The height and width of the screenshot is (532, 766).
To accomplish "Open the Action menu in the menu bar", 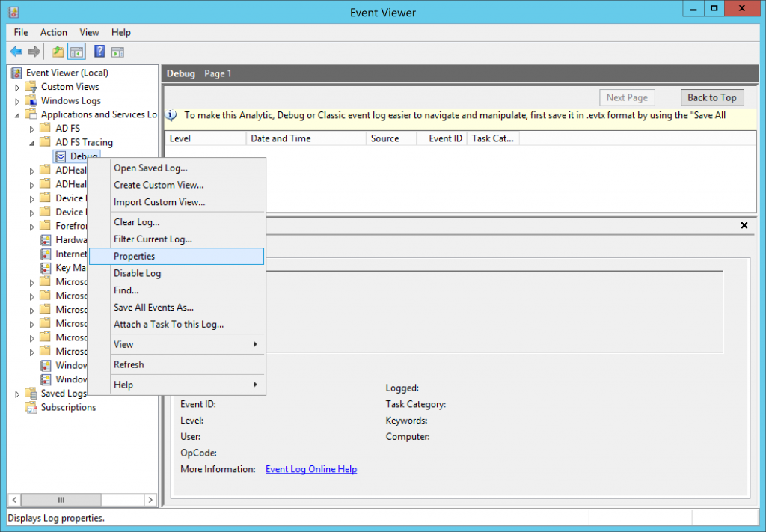I will point(53,32).
